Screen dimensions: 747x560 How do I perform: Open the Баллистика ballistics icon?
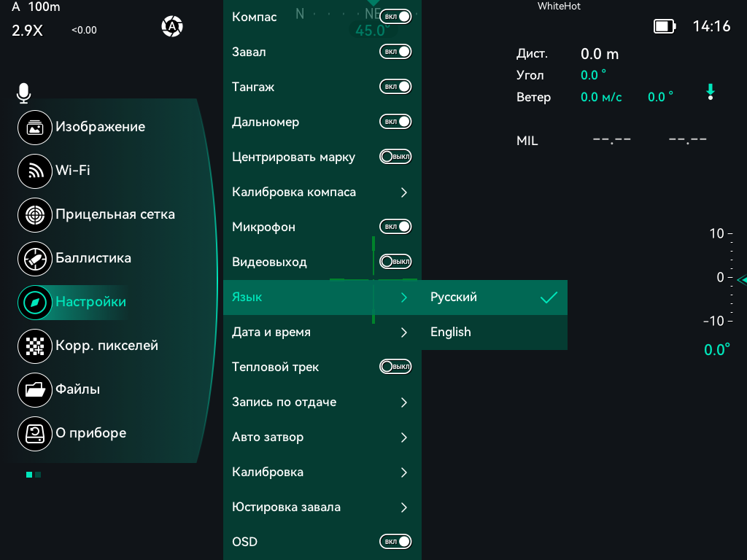(x=35, y=259)
